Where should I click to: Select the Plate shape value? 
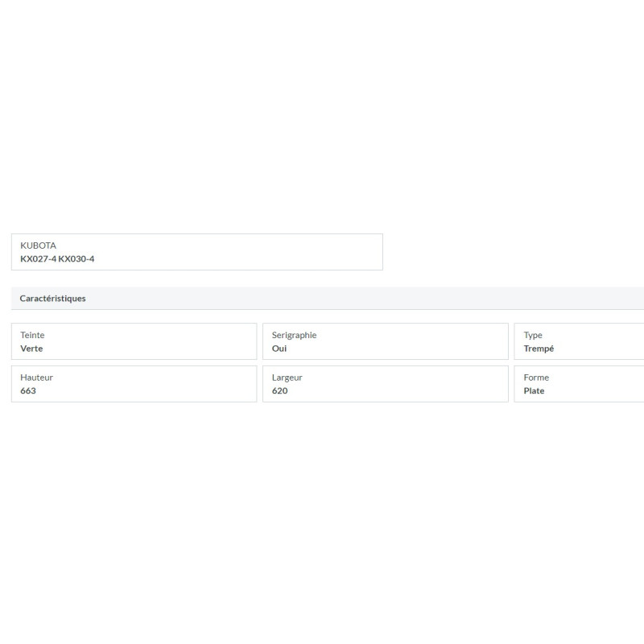534,390
